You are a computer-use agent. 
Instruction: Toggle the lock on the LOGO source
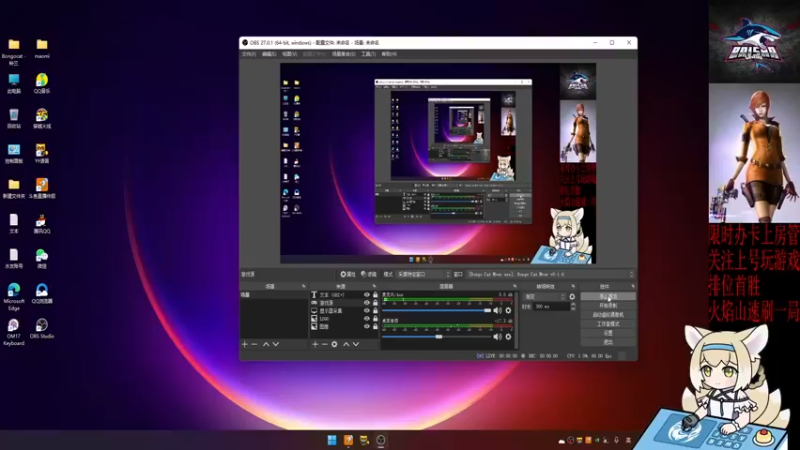click(376, 318)
